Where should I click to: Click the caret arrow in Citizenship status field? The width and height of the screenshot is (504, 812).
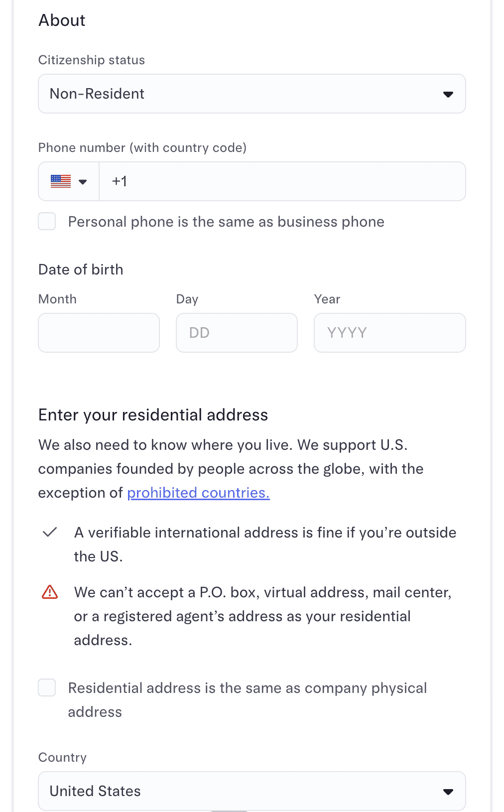448,94
